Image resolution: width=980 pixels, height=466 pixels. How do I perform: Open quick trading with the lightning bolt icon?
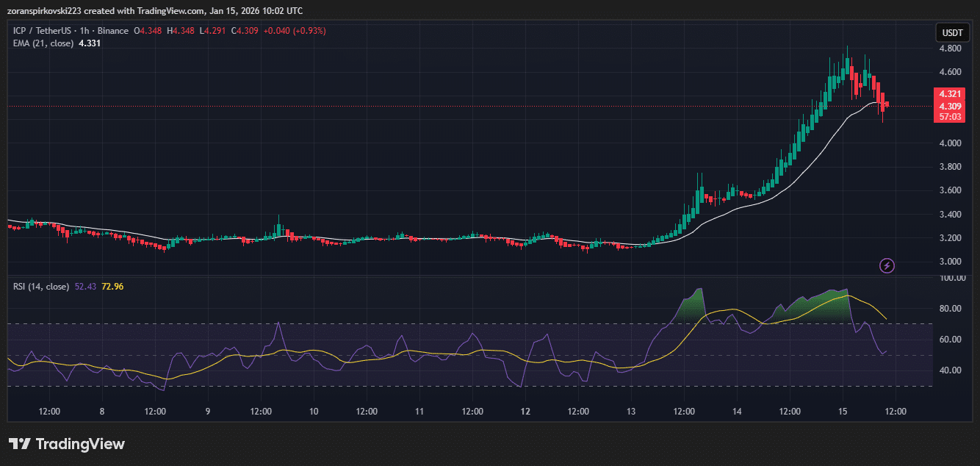point(887,266)
